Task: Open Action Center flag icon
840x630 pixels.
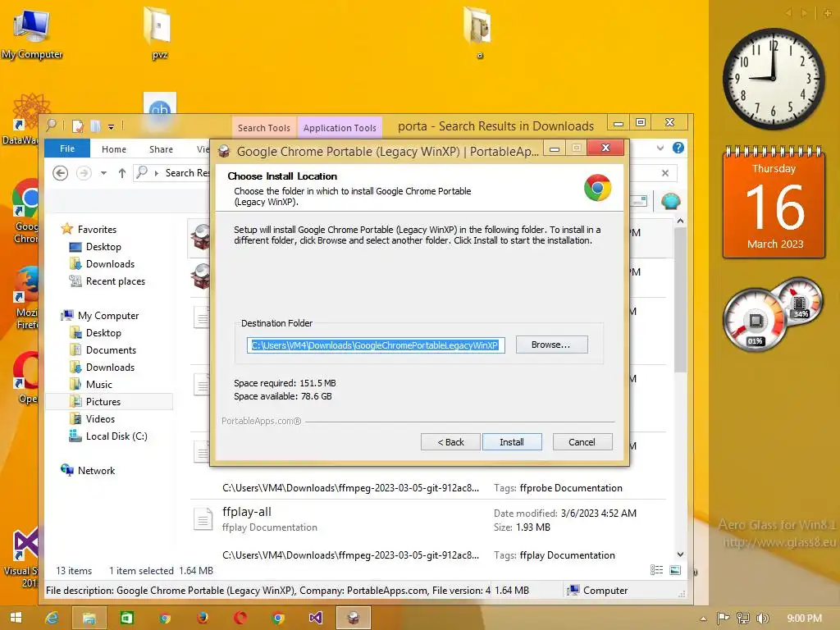Action: tap(723, 619)
